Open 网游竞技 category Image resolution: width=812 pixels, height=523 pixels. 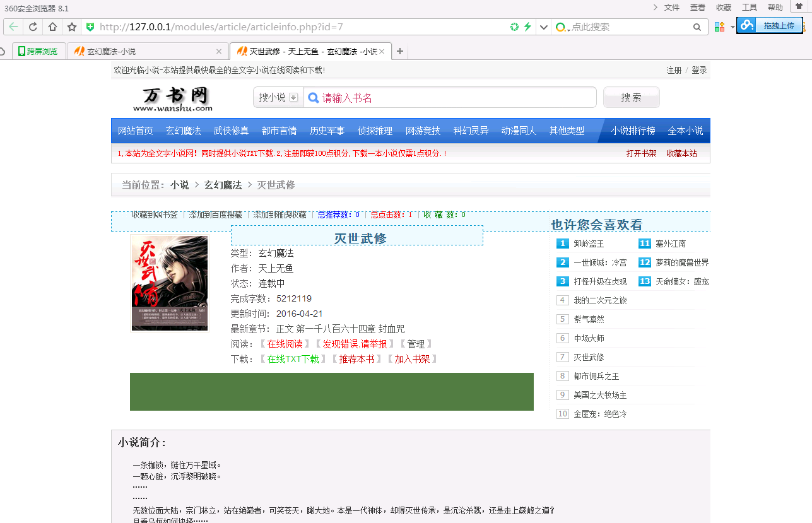pyautogui.click(x=423, y=131)
